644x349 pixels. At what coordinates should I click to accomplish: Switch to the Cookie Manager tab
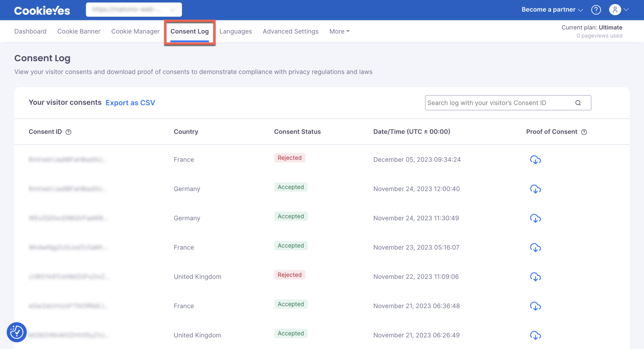[135, 31]
